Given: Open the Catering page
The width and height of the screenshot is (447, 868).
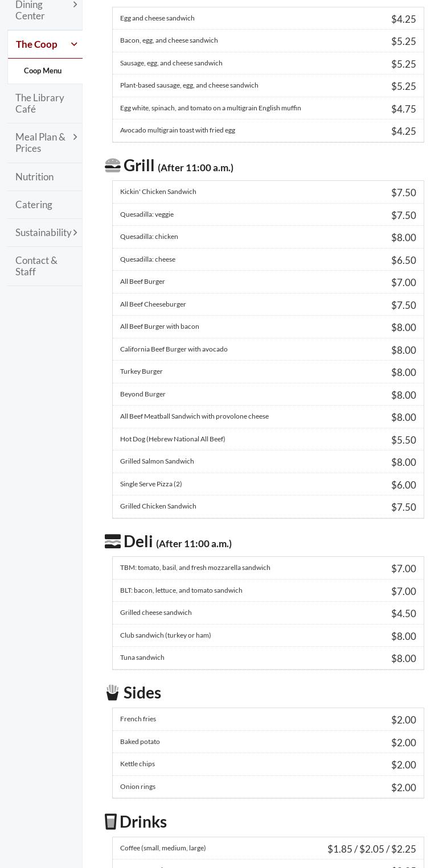Looking at the screenshot, I should tap(34, 205).
